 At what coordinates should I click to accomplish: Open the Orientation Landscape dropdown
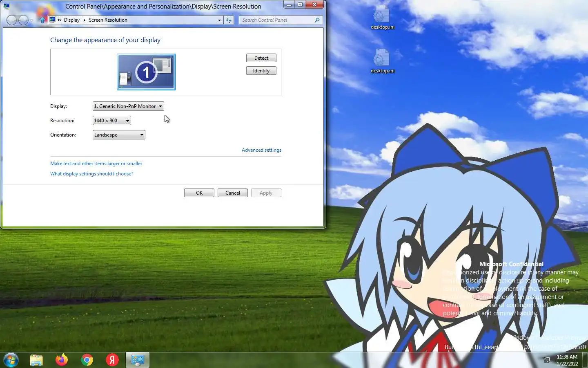coord(119,135)
